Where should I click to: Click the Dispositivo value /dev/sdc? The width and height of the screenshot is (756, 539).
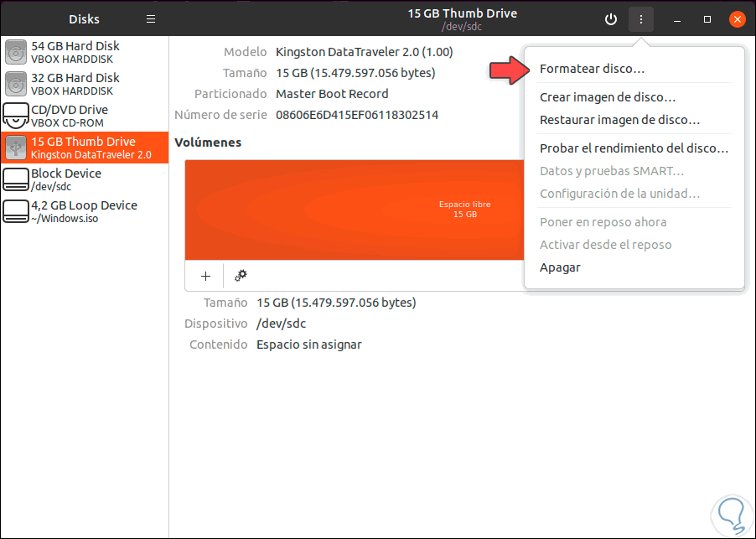(281, 324)
